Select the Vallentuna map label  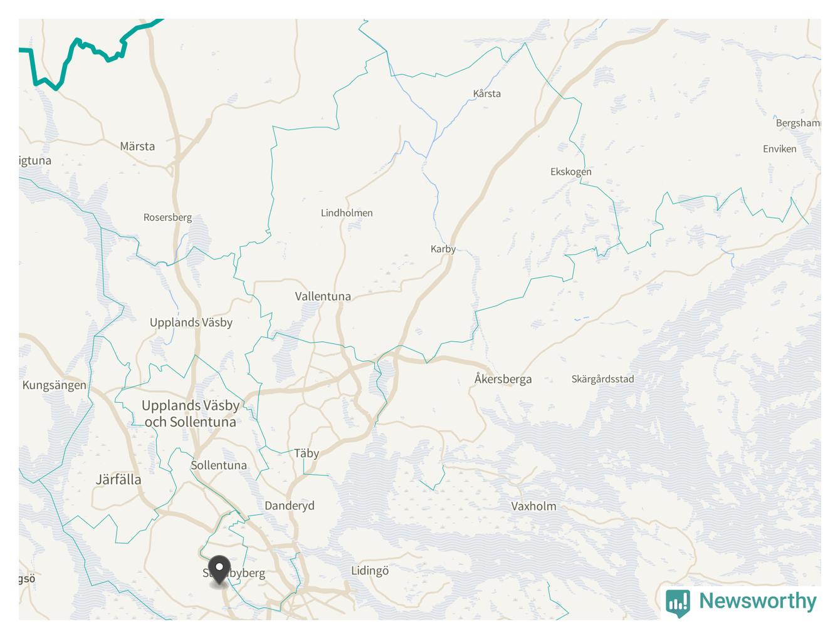(323, 296)
